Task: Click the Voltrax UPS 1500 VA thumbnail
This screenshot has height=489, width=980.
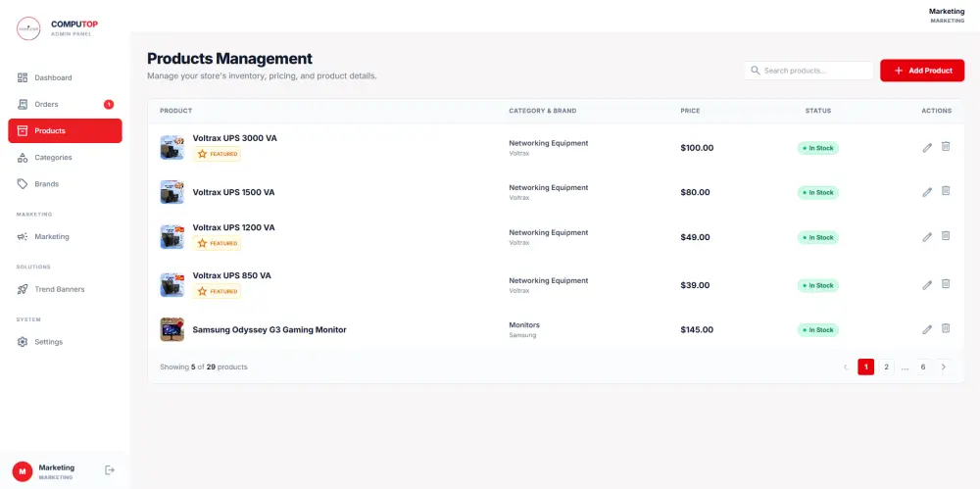Action: point(171,192)
